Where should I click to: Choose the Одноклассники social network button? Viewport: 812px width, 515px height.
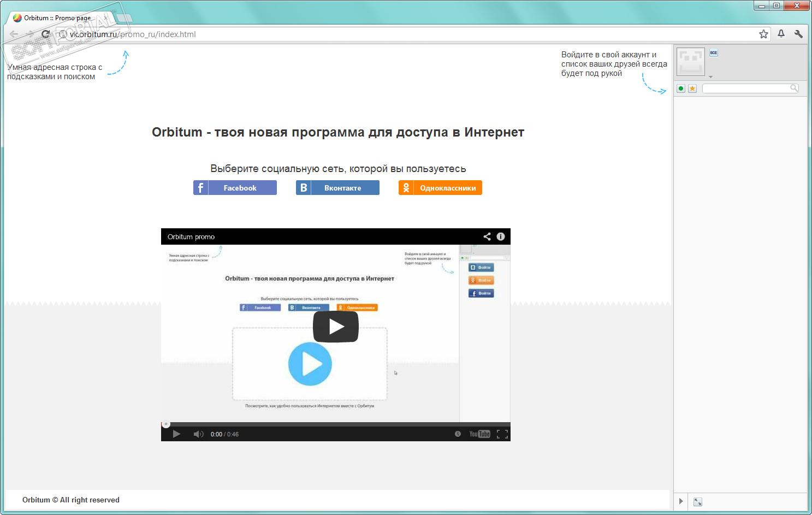440,188
